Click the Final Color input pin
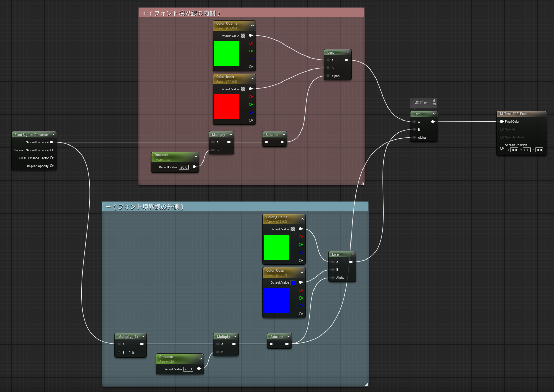The width and height of the screenshot is (554, 392). 502,122
